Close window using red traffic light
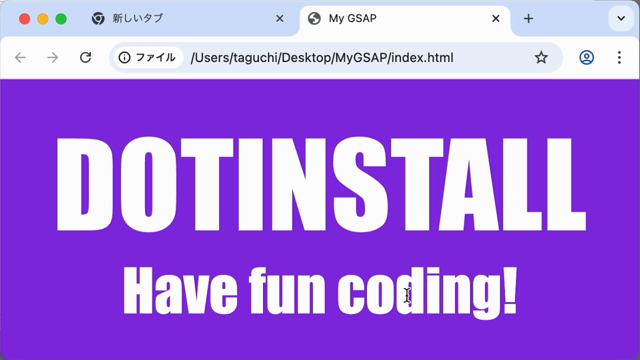 pos(24,19)
